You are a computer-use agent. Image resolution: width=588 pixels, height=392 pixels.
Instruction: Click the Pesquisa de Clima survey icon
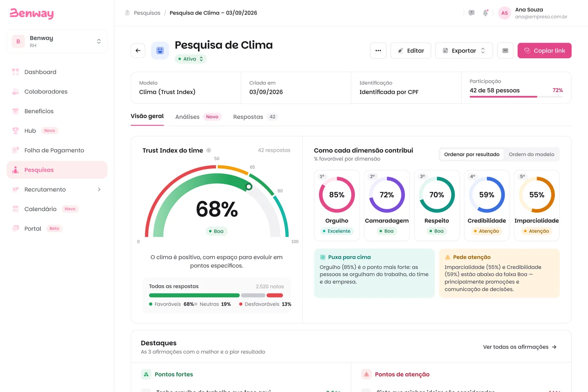(160, 51)
